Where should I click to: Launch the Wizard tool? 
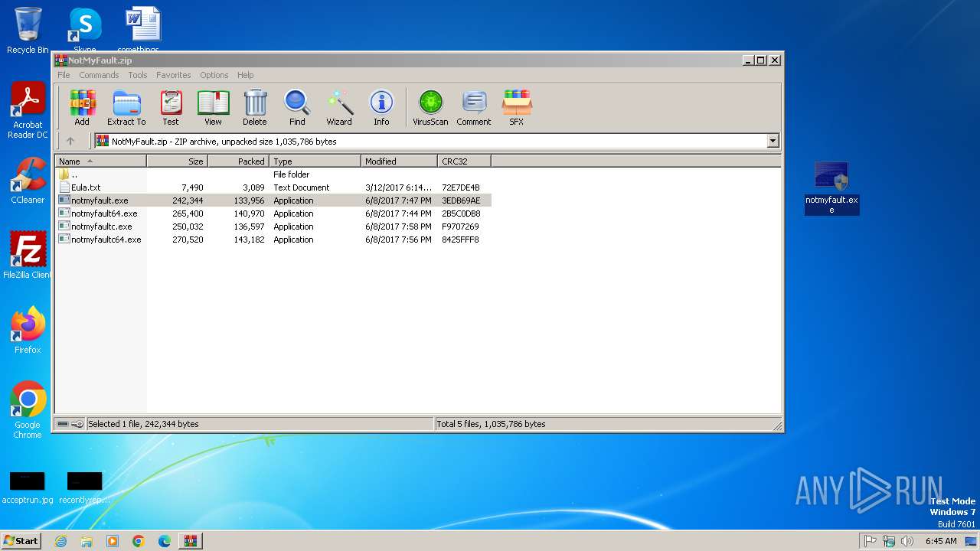click(339, 107)
